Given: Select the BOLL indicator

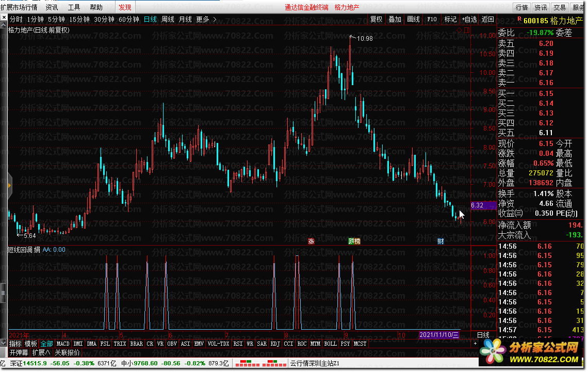Looking at the screenshot, I should (331, 344).
